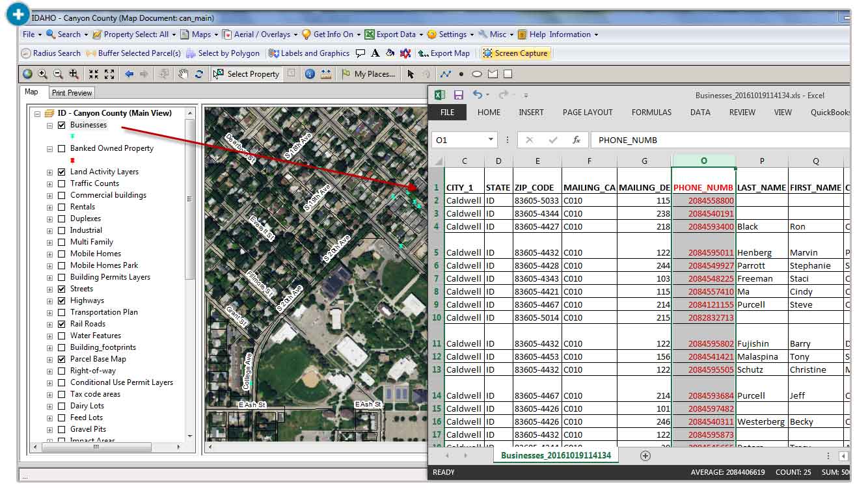The height and width of the screenshot is (491, 868).
Task: Open the Excel FORMULAS ribbon tab
Action: [651, 112]
